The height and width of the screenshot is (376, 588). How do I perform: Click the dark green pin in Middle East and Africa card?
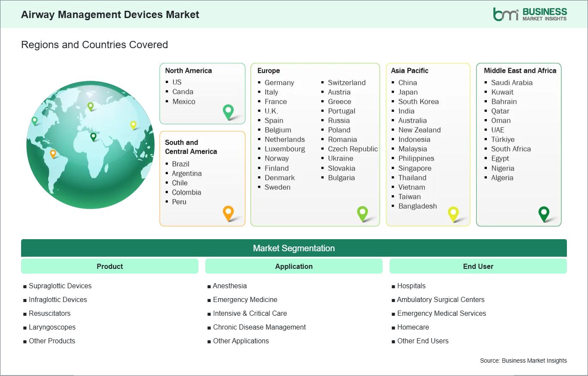[x=544, y=213]
